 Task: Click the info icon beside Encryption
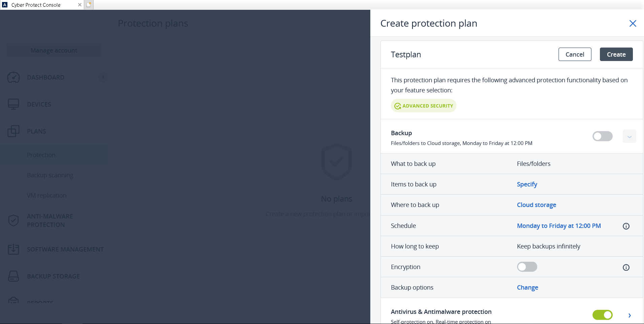pyautogui.click(x=626, y=267)
